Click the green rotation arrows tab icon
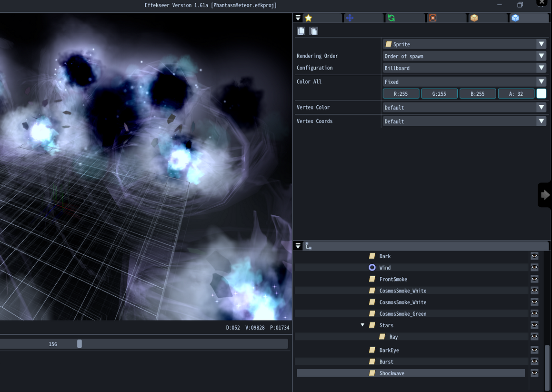The image size is (552, 392). [391, 18]
